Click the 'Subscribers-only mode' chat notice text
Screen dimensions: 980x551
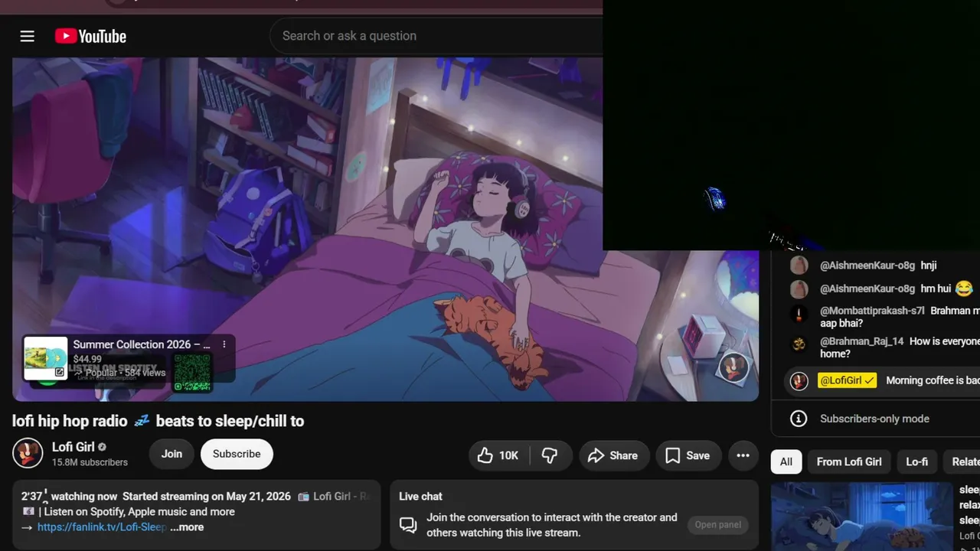[874, 419]
